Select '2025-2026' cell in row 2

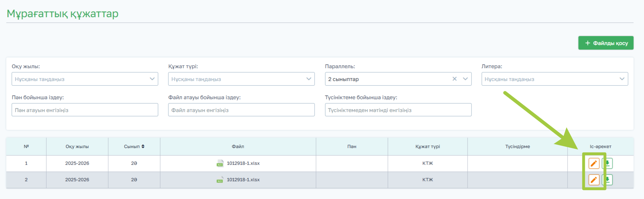(77, 180)
